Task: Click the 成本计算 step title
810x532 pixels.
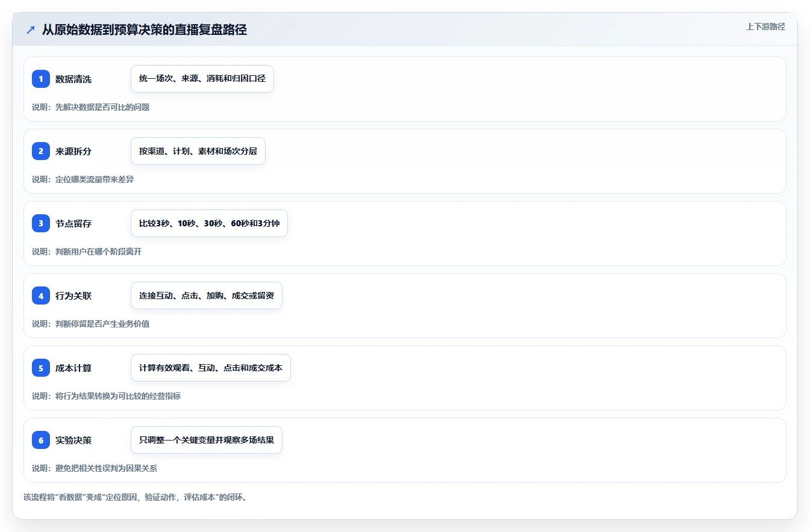Action: 73,368
